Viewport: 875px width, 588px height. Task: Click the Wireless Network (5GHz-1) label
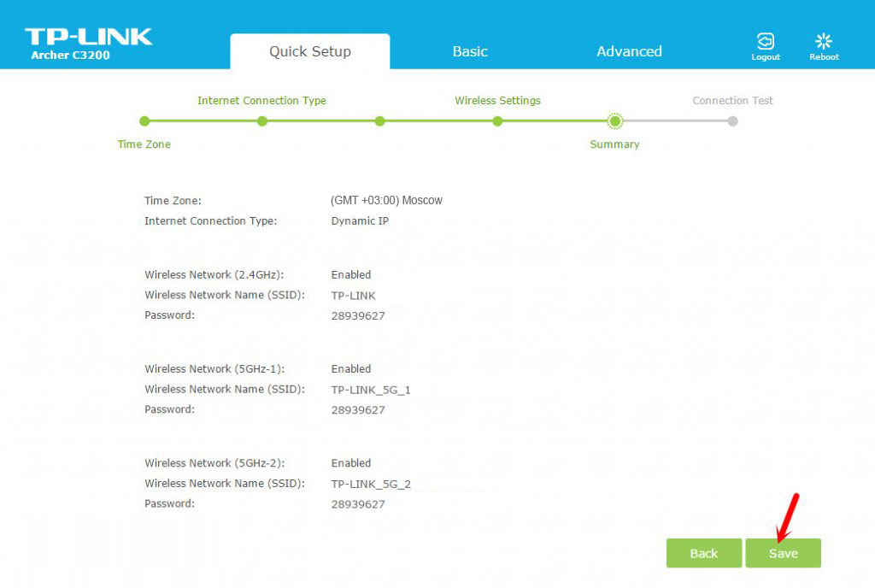point(214,368)
